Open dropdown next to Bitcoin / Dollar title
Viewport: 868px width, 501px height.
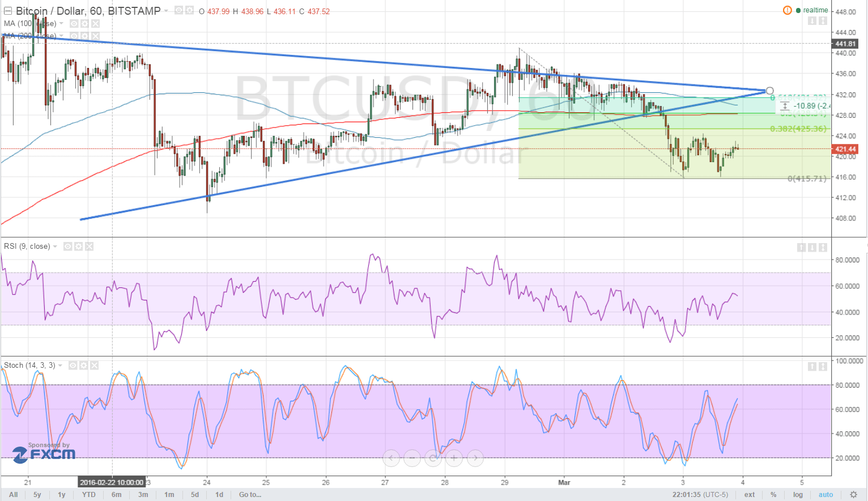[x=166, y=11]
